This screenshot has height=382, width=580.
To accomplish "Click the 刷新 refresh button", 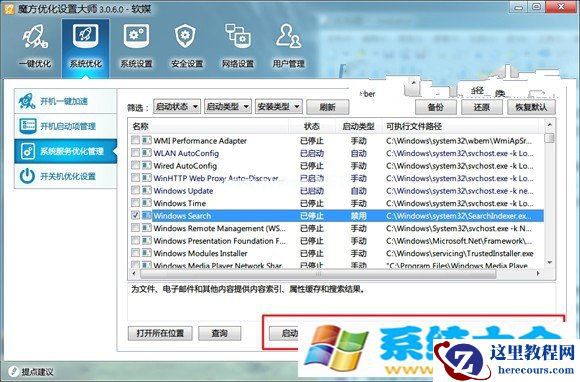I will pos(327,107).
